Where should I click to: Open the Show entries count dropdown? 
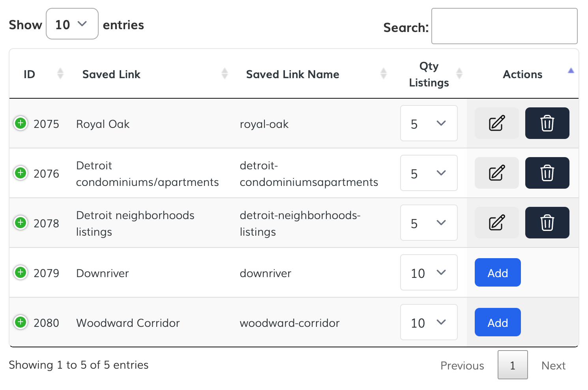(72, 24)
